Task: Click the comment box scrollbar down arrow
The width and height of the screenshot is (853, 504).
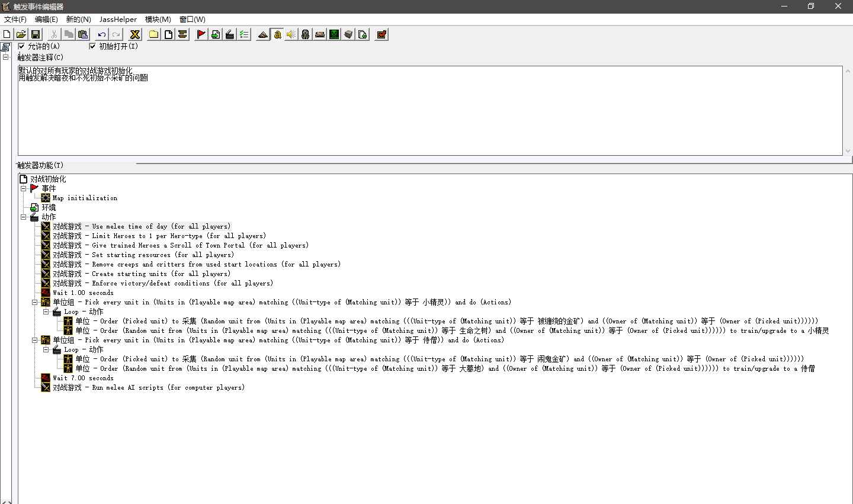Action: 848,151
